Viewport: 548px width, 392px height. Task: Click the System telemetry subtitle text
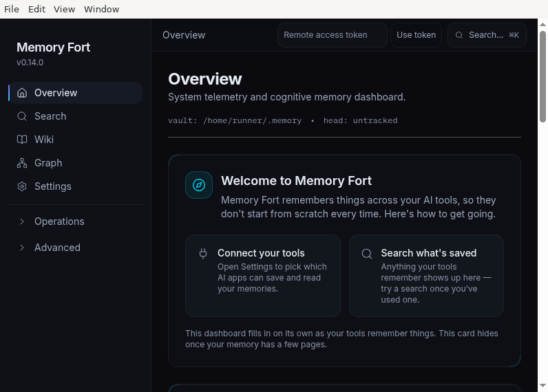click(287, 97)
